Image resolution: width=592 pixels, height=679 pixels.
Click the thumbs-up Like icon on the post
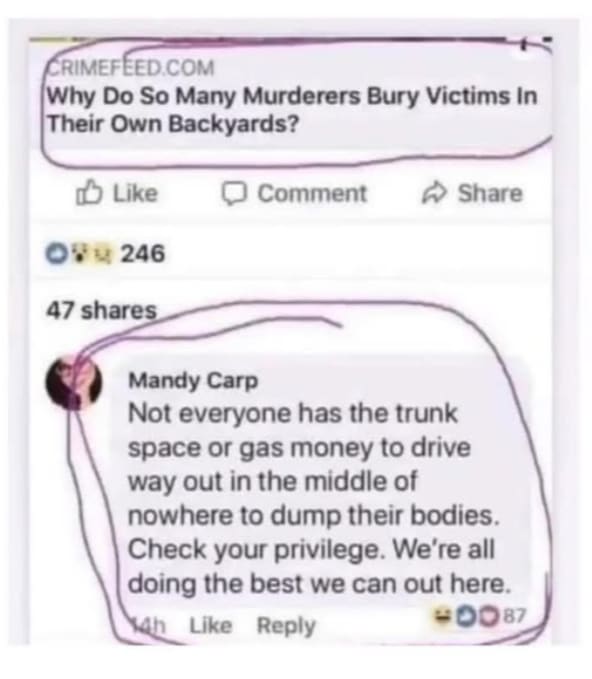coord(89,193)
